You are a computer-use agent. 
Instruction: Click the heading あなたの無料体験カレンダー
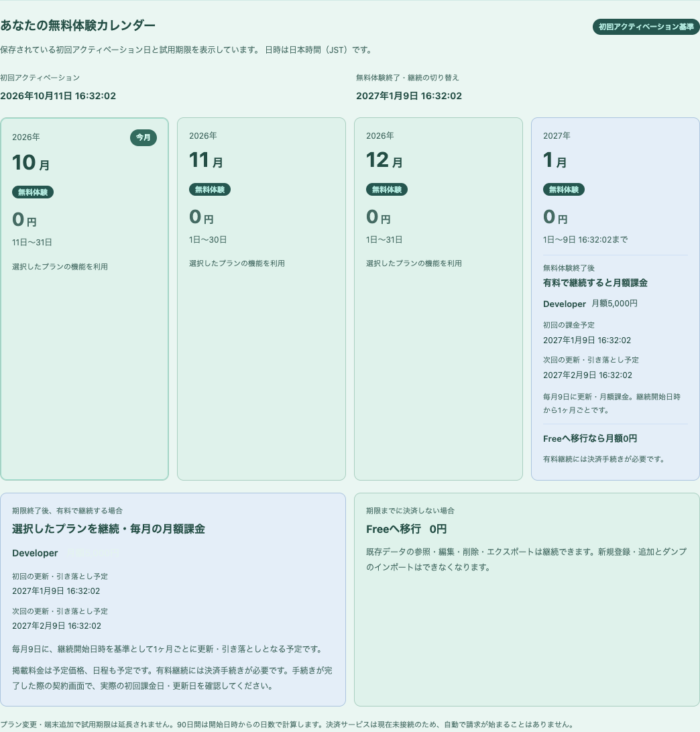[78, 25]
